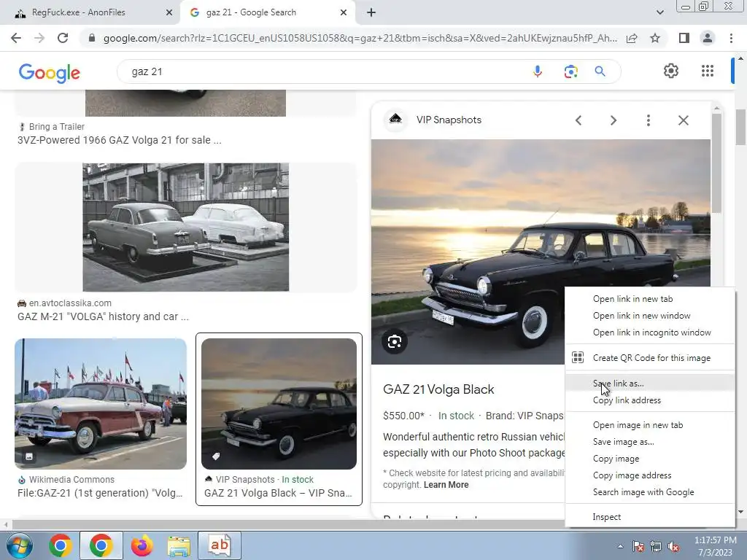
Task: Open the browser side panel icon
Action: [684, 38]
